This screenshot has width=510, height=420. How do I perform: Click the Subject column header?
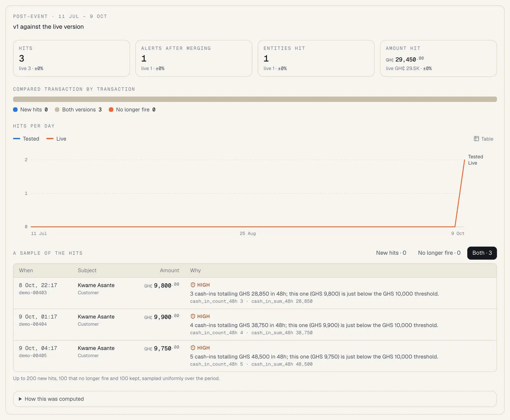click(87, 270)
